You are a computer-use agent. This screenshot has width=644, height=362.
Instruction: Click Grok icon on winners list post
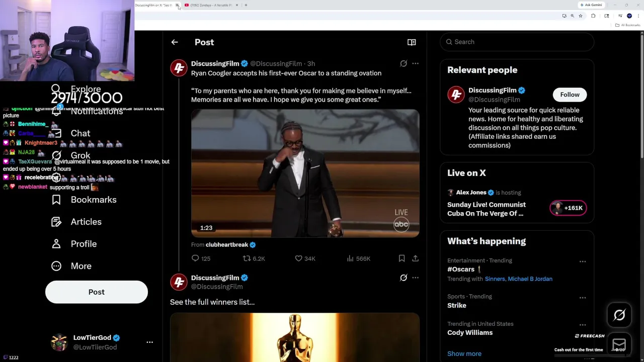[404, 278]
